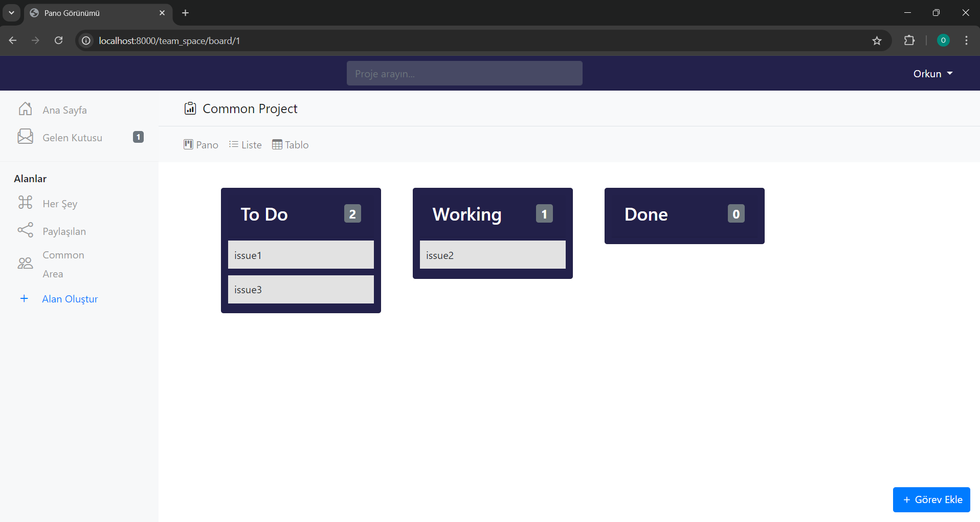Click the inbox unread count badge
The height and width of the screenshot is (522, 980).
pos(138,137)
